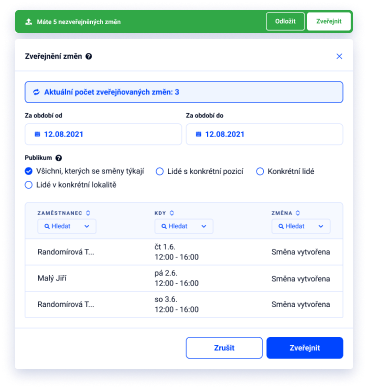
Task: Click the help icon next to Publikum
Action: point(59,158)
